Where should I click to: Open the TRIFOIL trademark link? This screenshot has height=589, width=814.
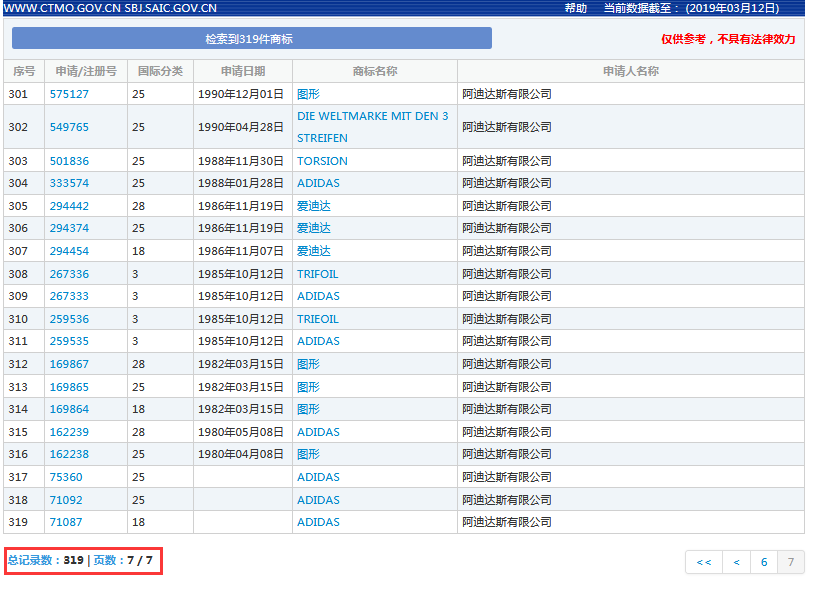tap(318, 274)
